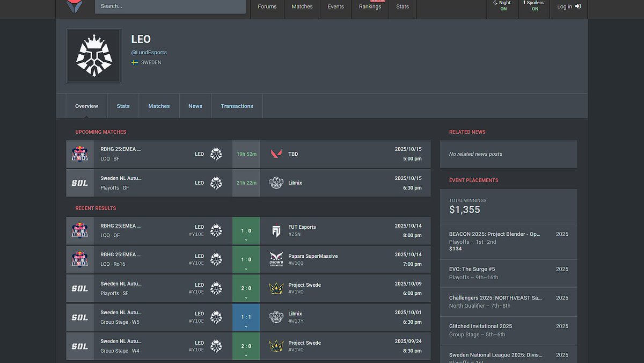Click Log in button
This screenshot has width=644, height=363.
[569, 6]
